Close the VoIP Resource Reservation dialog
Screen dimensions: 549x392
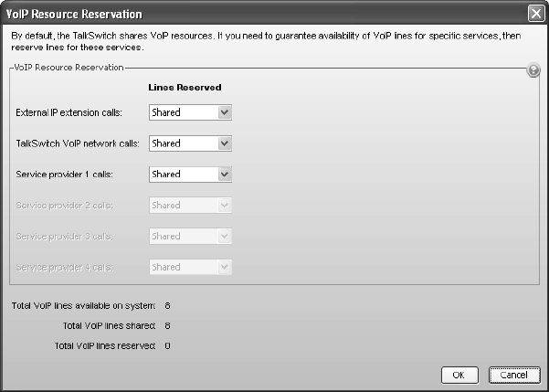click(x=536, y=14)
